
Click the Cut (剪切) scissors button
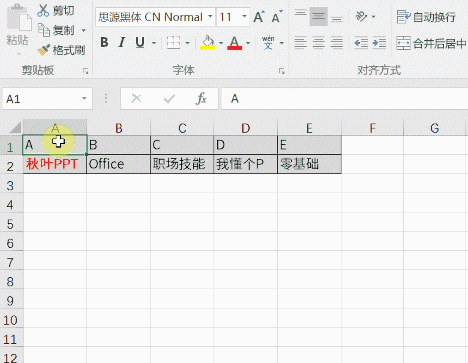(x=56, y=10)
